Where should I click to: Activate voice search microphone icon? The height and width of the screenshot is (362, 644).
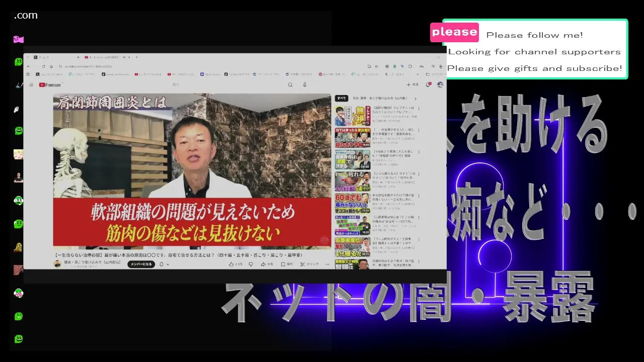pyautogui.click(x=304, y=85)
